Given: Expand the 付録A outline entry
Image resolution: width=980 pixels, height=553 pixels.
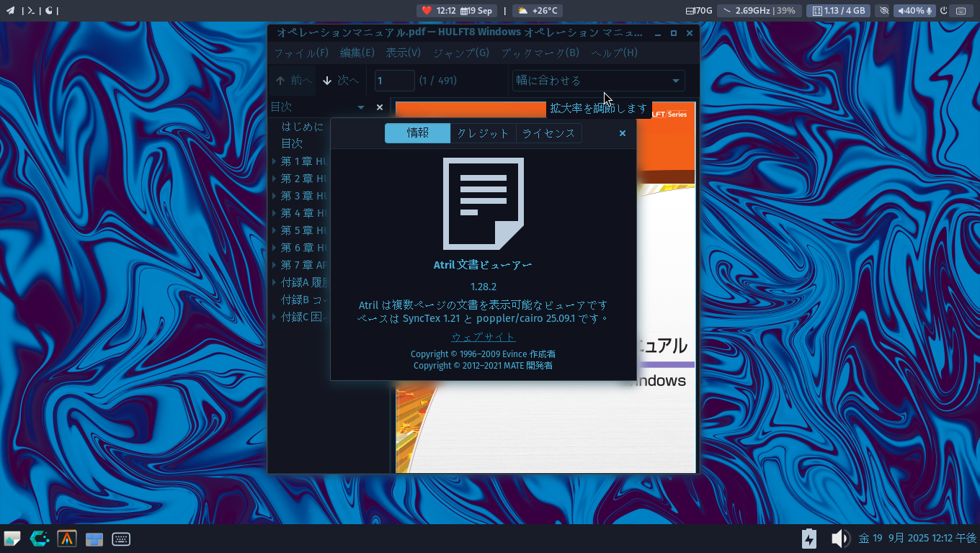Looking at the screenshot, I should click(275, 282).
